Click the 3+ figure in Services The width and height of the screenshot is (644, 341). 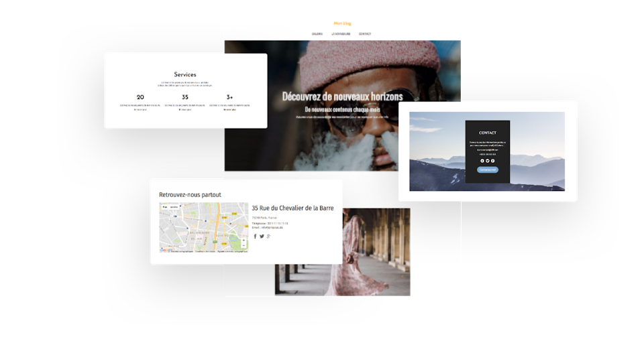pyautogui.click(x=229, y=97)
